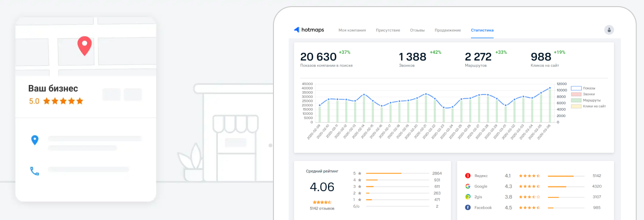Click the б/о rating row label
The image size is (644, 220).
(x=356, y=206)
